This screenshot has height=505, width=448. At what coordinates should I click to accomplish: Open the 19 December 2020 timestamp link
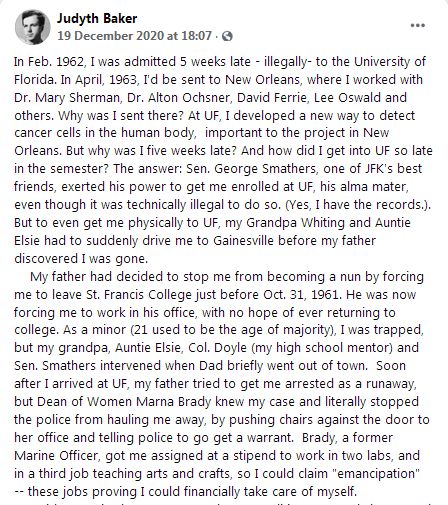point(134,36)
